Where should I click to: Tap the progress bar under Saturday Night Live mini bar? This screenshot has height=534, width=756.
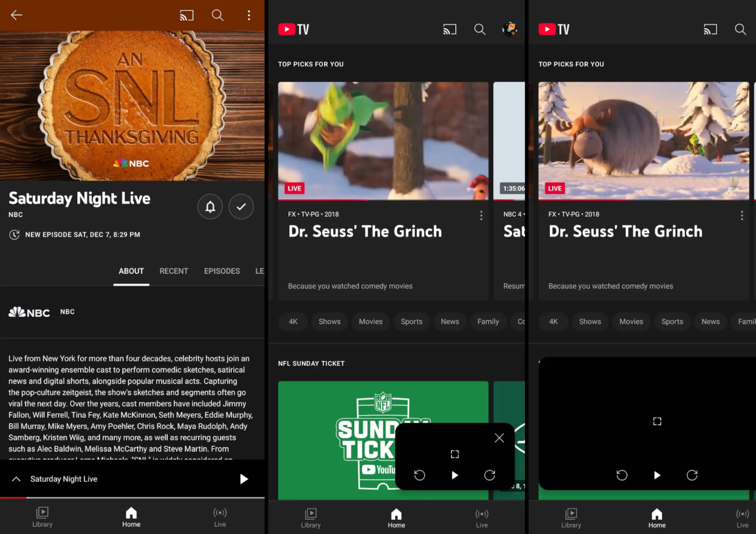click(x=132, y=497)
